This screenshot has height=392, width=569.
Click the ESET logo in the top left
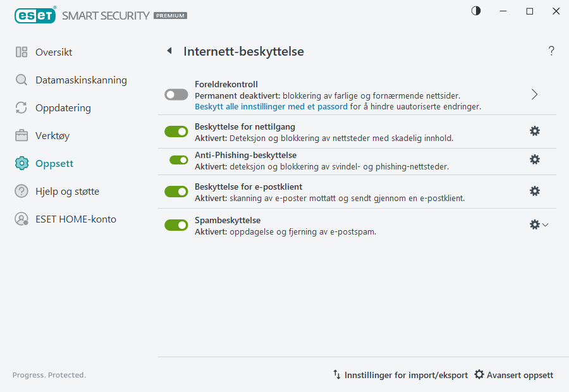click(35, 15)
